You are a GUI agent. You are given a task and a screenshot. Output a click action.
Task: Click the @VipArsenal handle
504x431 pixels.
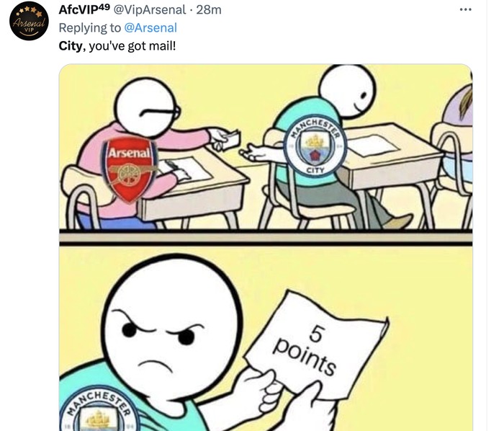coord(149,9)
